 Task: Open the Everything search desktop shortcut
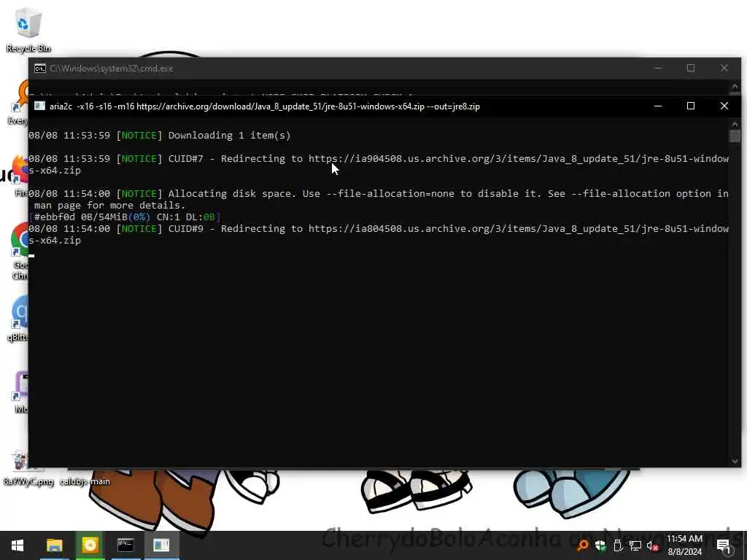click(18, 102)
